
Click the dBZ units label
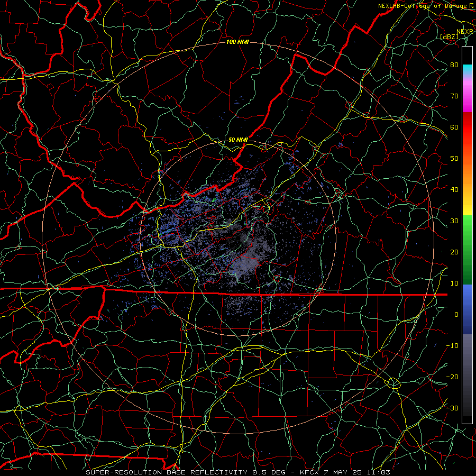pos(450,36)
